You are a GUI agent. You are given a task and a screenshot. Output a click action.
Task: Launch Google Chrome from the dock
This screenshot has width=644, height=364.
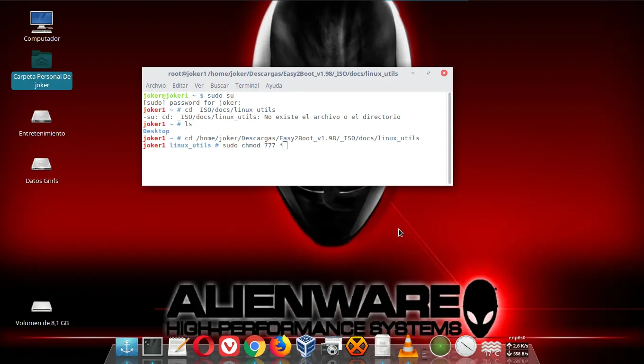[255, 346]
